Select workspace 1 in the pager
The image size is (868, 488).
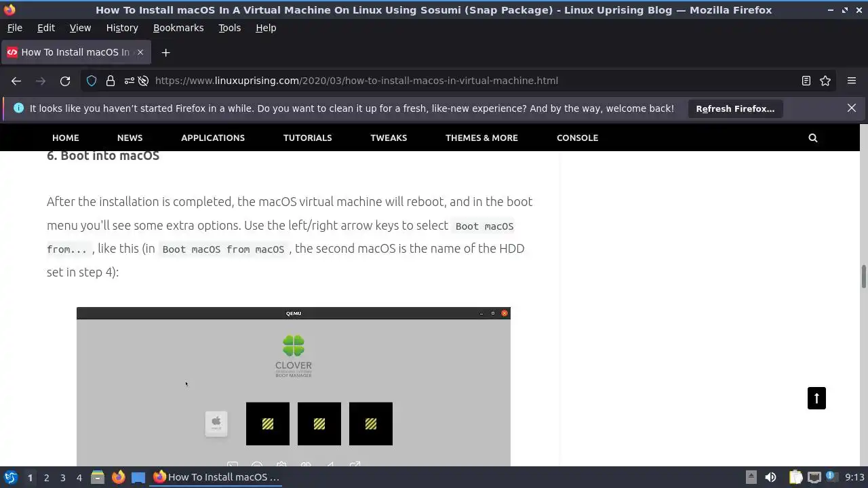(x=30, y=477)
